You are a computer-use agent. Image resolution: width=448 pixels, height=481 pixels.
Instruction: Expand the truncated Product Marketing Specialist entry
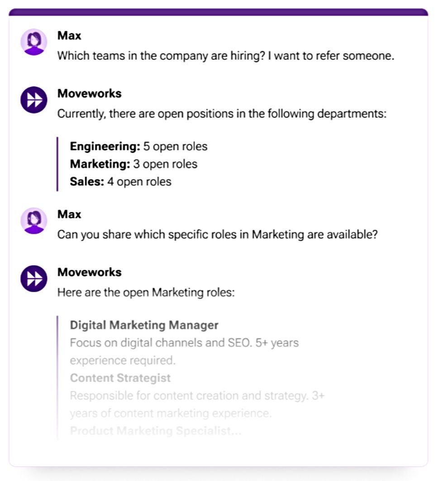[x=156, y=431]
